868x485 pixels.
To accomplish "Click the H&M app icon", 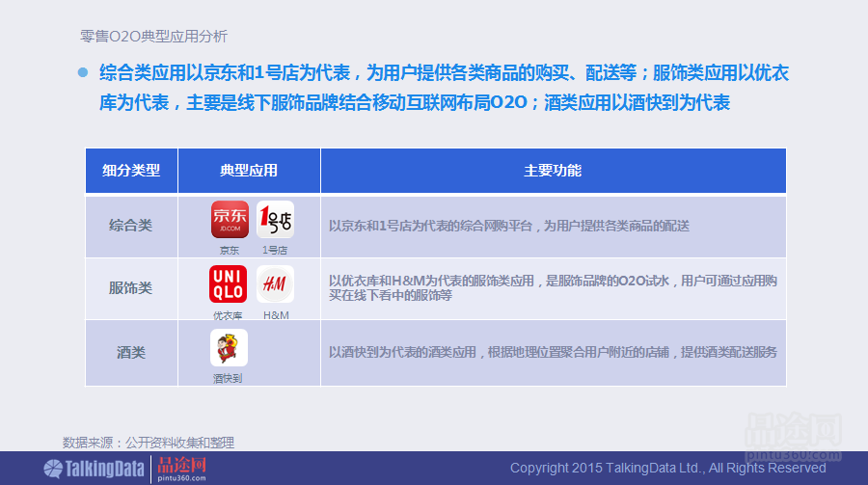I will pos(275,284).
